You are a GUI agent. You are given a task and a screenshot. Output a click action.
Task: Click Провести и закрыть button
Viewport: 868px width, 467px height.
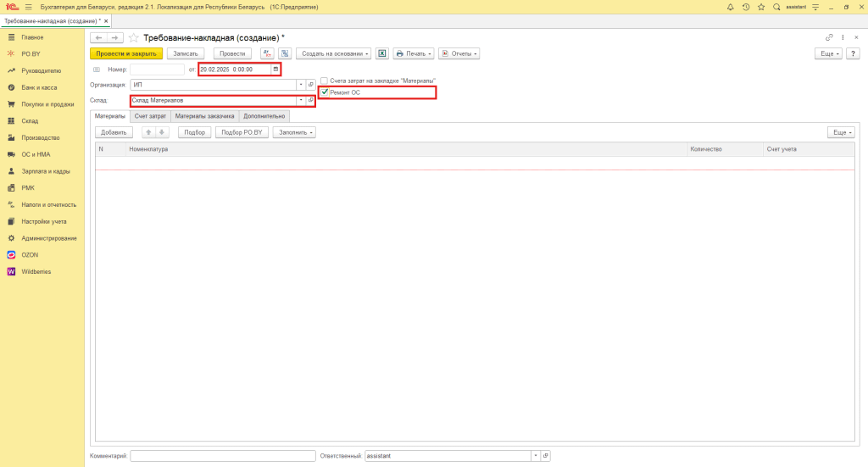tap(126, 53)
